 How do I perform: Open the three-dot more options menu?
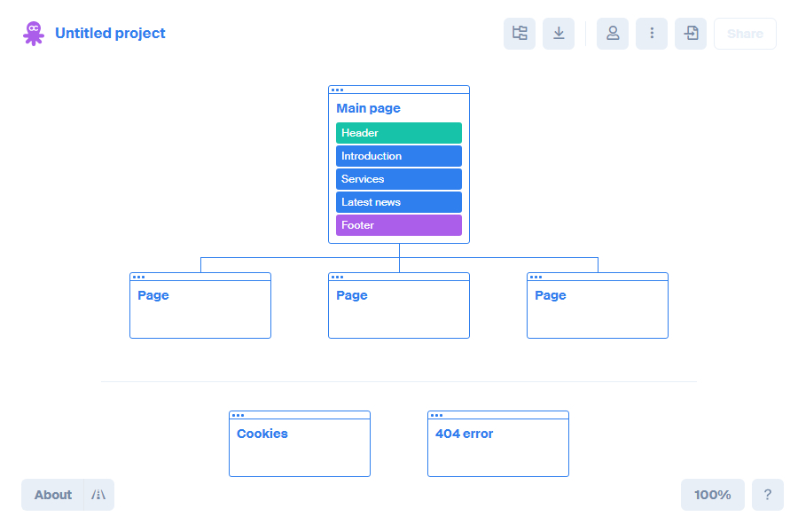(652, 34)
